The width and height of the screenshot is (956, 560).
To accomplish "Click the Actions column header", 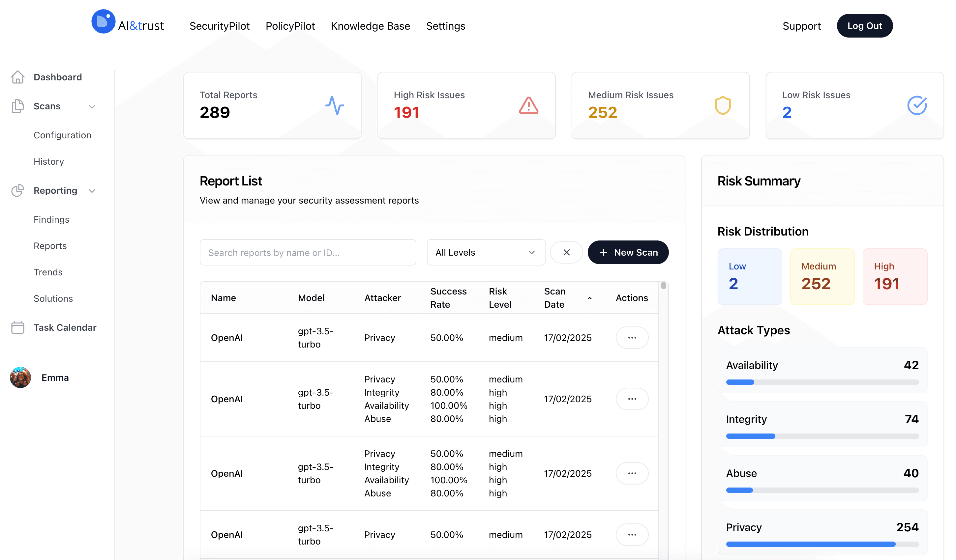I will click(x=632, y=298).
